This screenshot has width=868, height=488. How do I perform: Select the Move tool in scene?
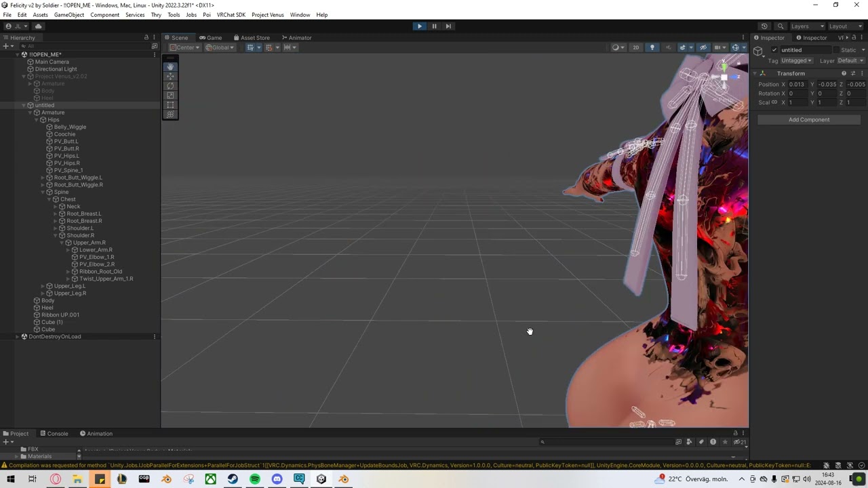tap(170, 76)
